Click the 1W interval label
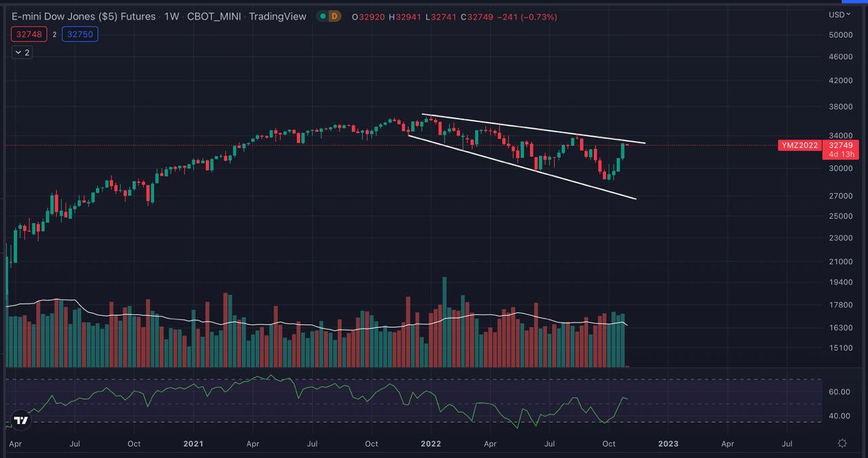Image resolution: width=868 pixels, height=458 pixels. coord(172,16)
